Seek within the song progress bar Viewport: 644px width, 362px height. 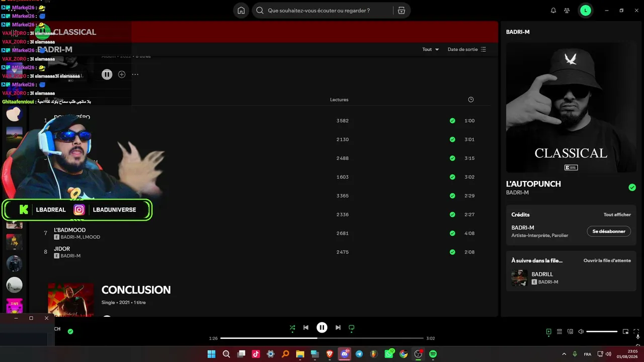[x=322, y=338]
